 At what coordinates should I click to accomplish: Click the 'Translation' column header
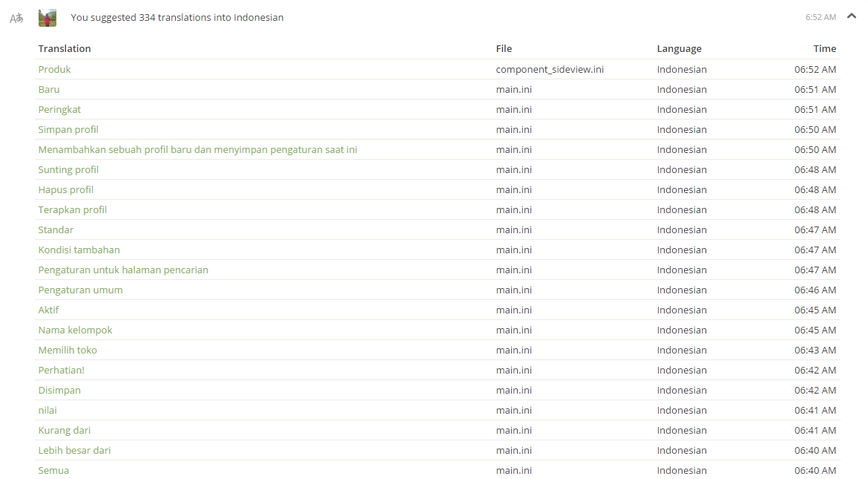click(65, 48)
